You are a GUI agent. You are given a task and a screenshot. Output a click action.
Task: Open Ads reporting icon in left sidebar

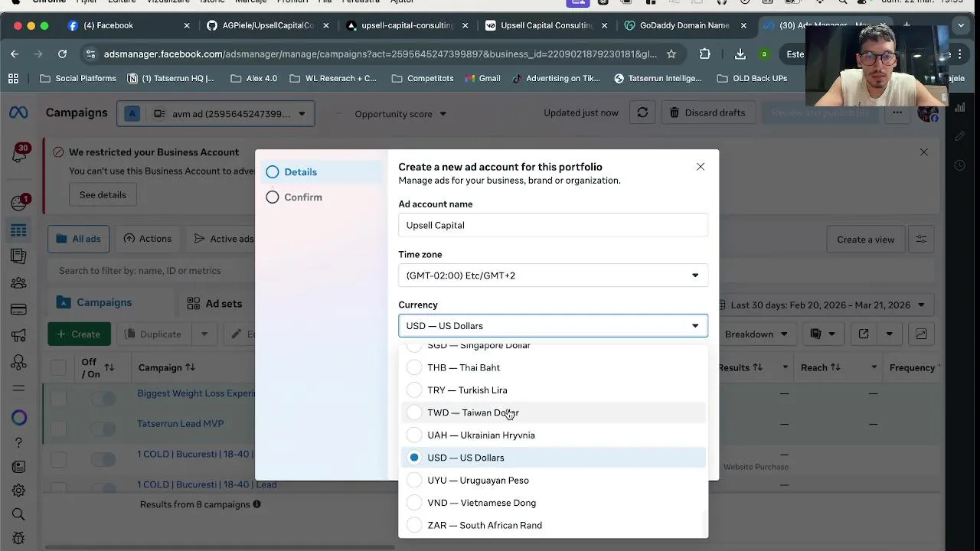(x=19, y=256)
